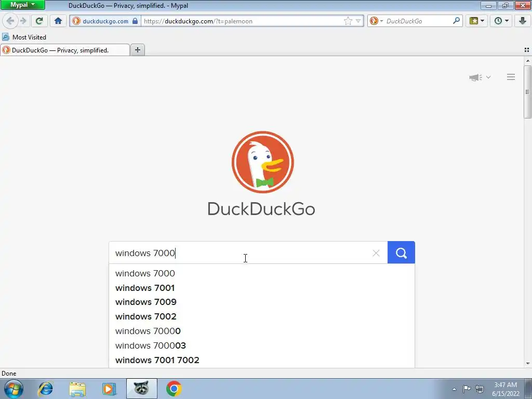Clear the search text with X

pos(376,253)
